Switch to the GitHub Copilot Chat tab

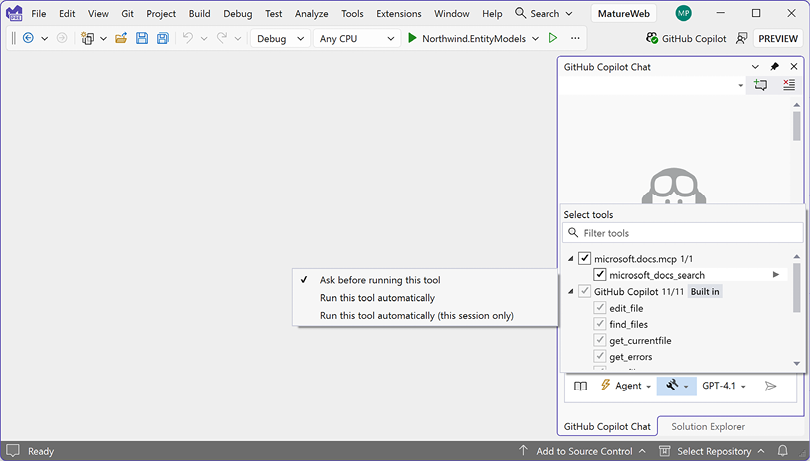[607, 426]
